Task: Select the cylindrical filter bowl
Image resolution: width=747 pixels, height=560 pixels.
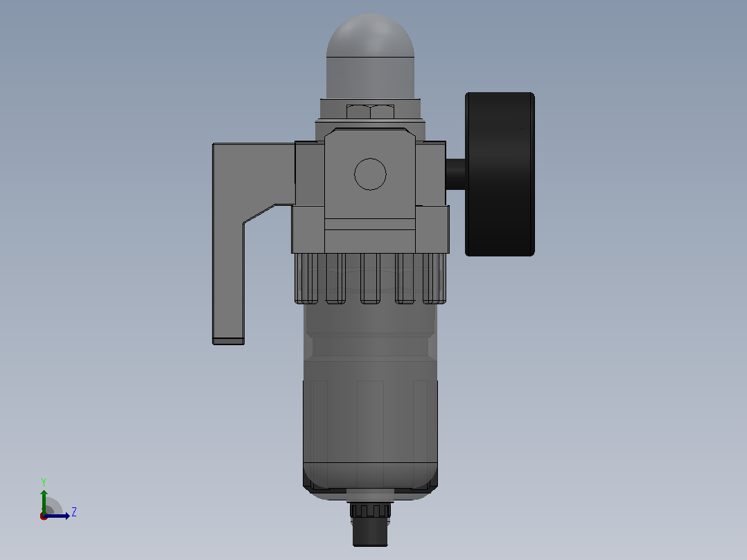Action: coord(370,401)
